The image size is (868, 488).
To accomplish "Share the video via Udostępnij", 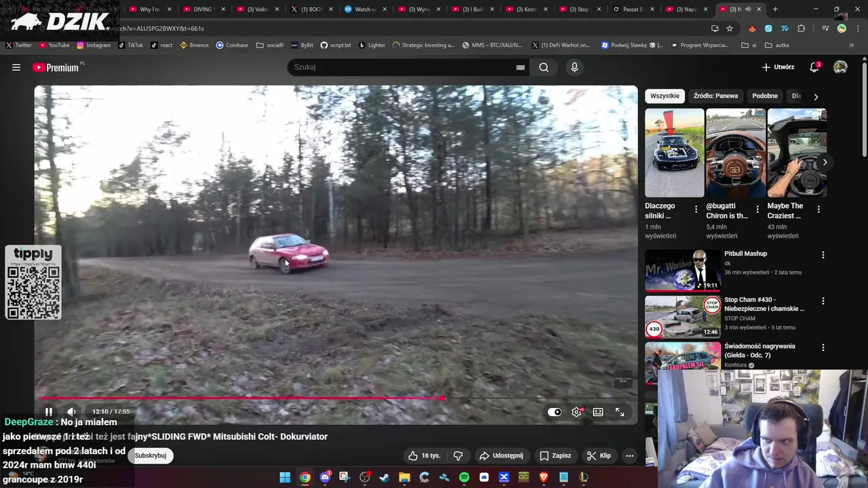I will 502,455.
